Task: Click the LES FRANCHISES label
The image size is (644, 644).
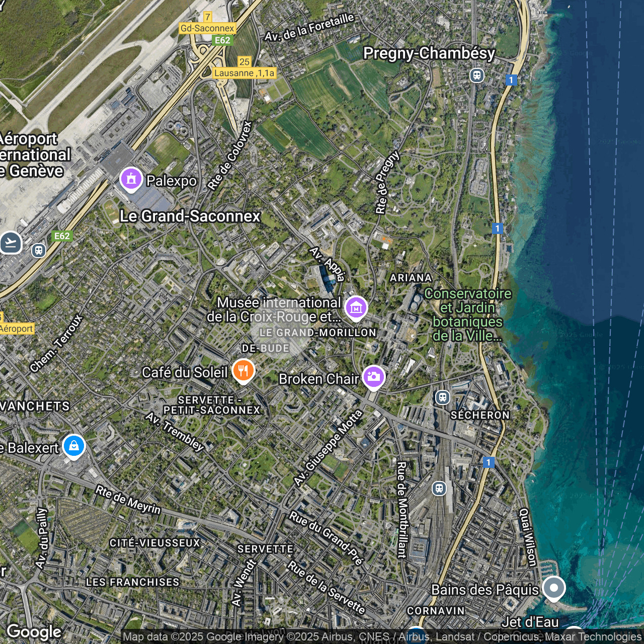Action: (x=132, y=582)
